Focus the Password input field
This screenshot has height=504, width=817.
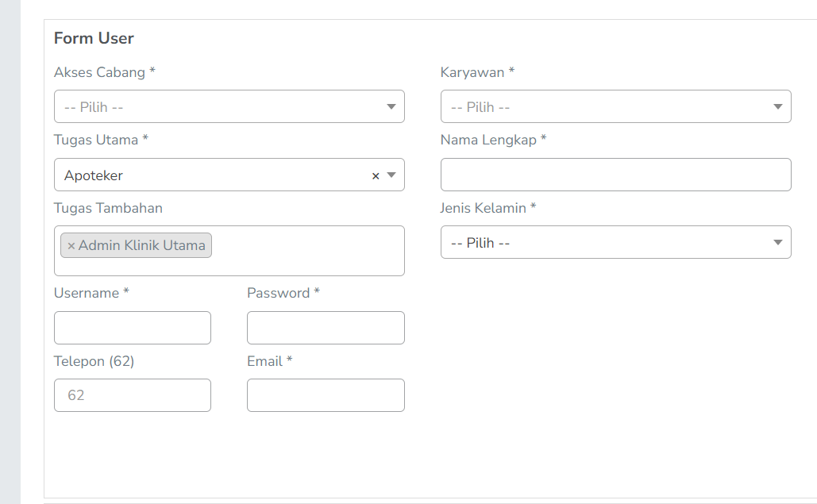326,328
